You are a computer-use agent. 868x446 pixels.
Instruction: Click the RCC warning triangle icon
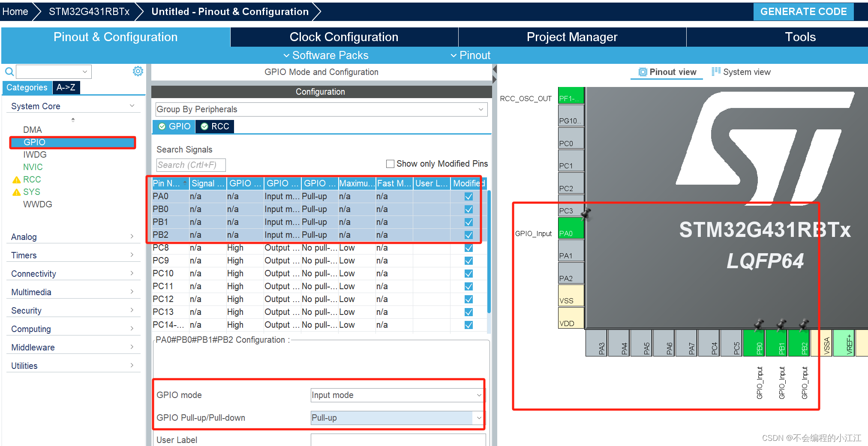click(x=17, y=180)
